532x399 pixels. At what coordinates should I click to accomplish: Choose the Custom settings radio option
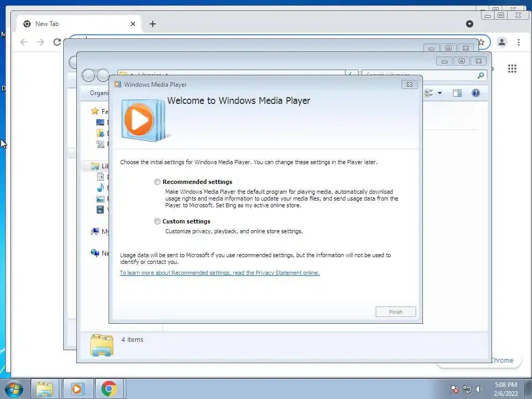157,221
